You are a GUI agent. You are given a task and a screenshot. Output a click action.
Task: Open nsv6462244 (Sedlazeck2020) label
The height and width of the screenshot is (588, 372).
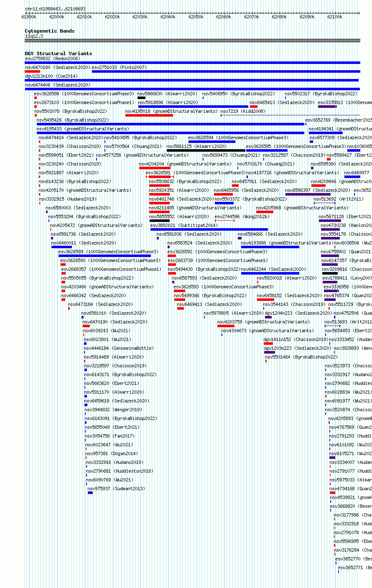click(x=273, y=269)
